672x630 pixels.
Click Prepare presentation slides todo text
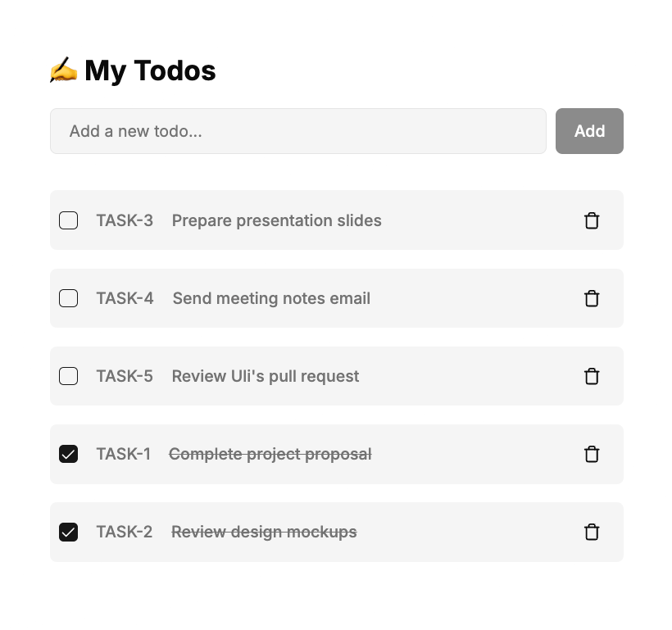tap(276, 220)
